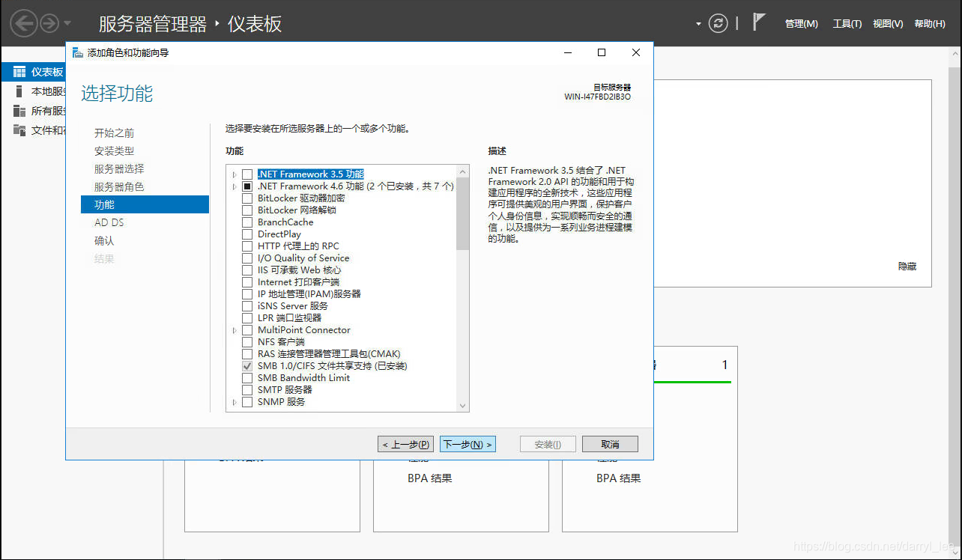Screen dimensions: 962x560
Task: Click the refresh icon in Server Manager header
Action: [718, 24]
